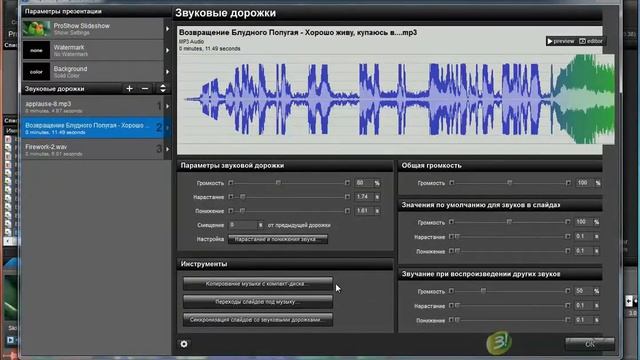The height and width of the screenshot is (360, 640).
Task: Increase default slide sound Громкость with the right square
Action: click(568, 222)
